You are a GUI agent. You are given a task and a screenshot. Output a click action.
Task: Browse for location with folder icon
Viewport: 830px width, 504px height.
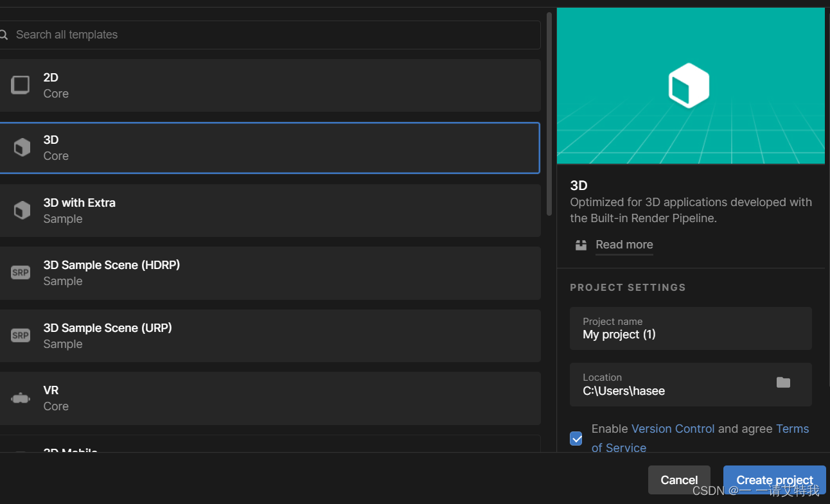783,383
